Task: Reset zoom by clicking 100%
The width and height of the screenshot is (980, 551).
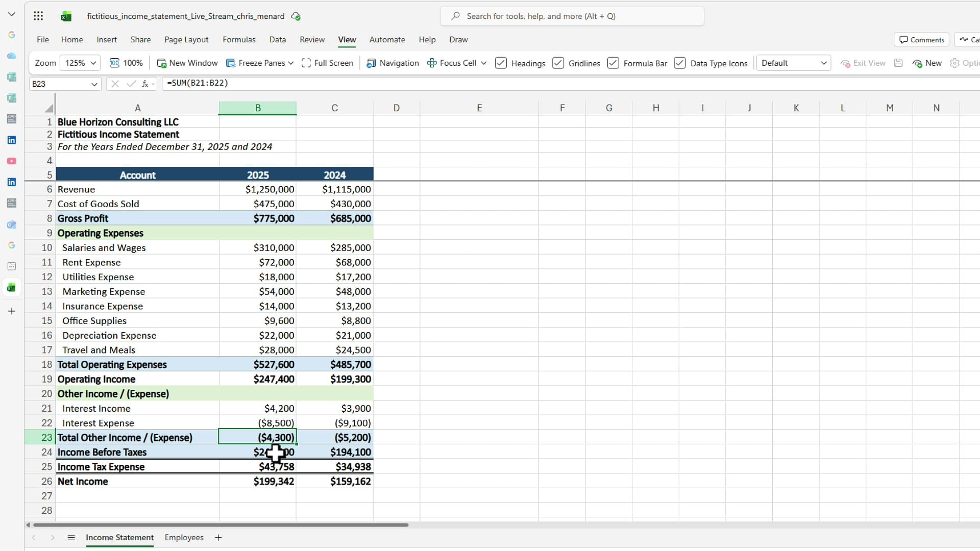Action: (x=126, y=63)
